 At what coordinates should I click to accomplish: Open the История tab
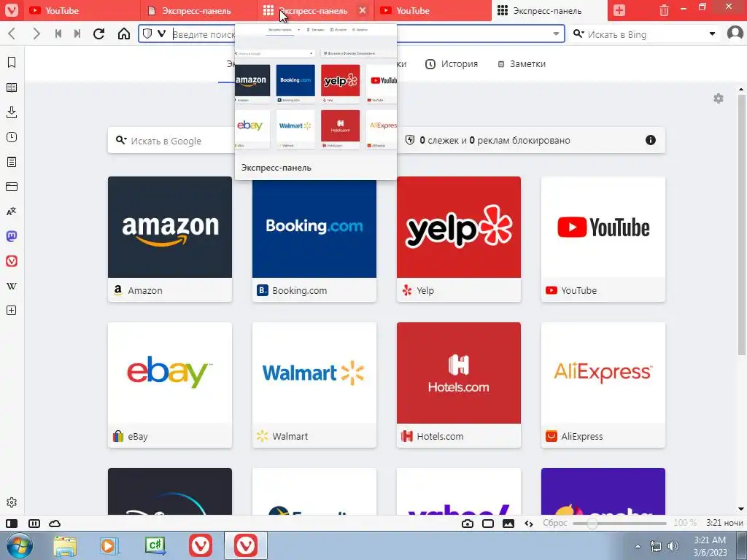tap(451, 64)
